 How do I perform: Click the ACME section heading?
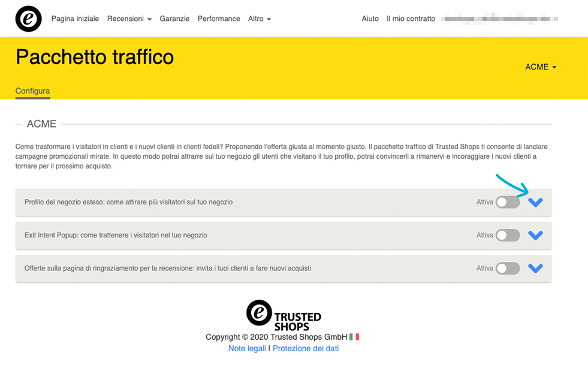point(41,124)
